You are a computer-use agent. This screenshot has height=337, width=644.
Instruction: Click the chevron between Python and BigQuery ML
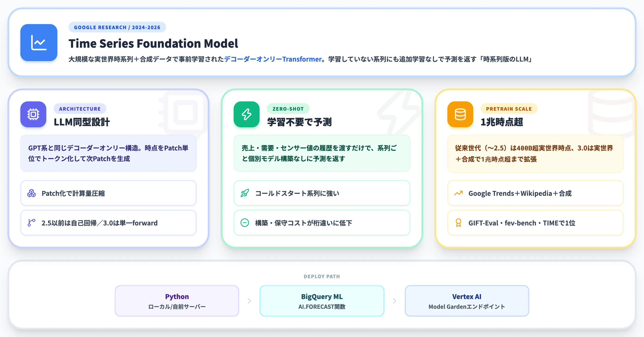pos(249,301)
